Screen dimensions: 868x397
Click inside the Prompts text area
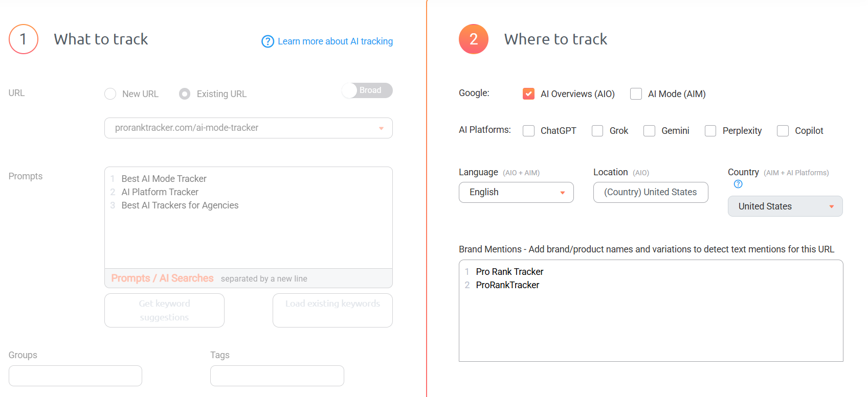[x=249, y=218]
